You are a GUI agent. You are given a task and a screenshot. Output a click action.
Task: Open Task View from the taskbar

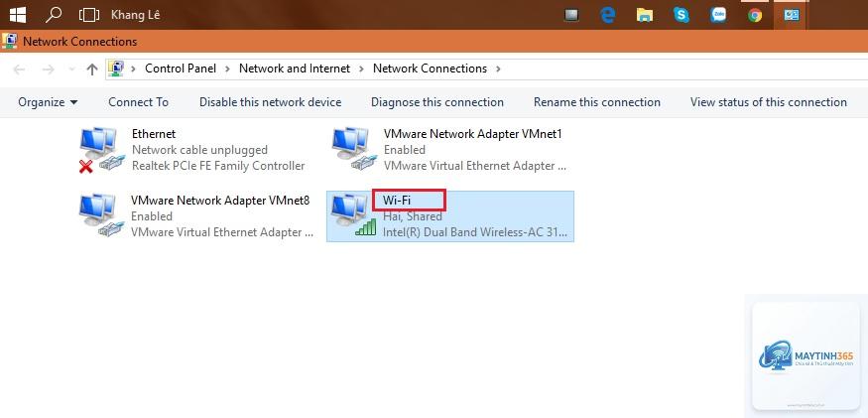[88, 15]
